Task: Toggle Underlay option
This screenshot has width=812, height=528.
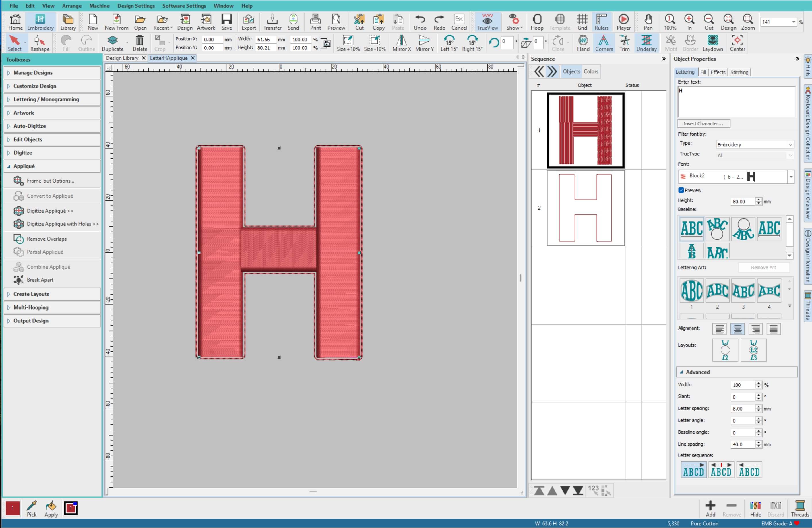Action: [x=646, y=43]
